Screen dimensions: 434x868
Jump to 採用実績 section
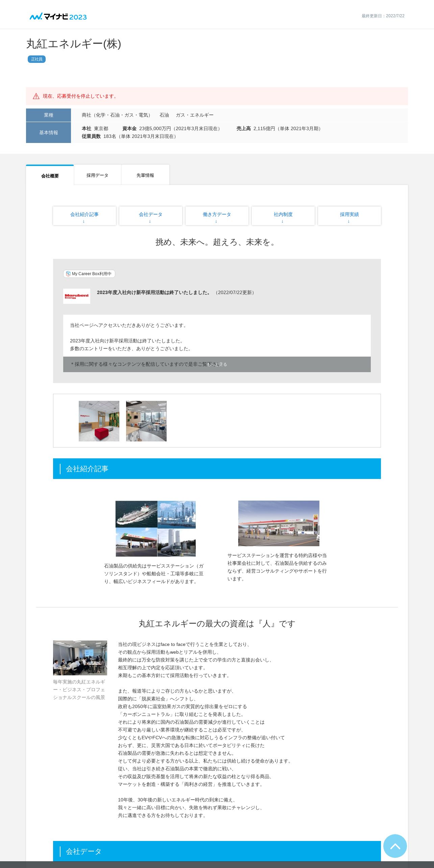(349, 216)
